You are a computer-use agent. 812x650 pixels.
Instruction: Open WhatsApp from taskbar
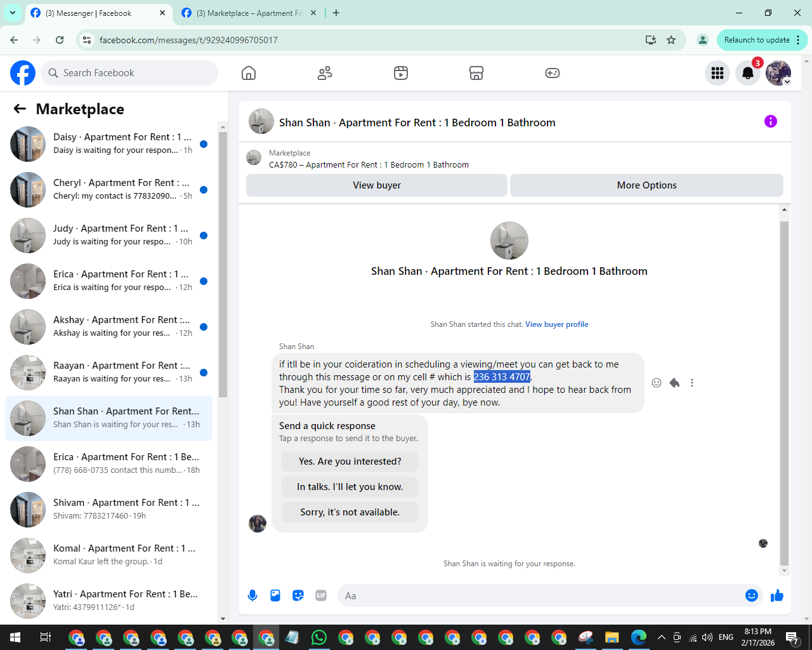tap(319, 637)
